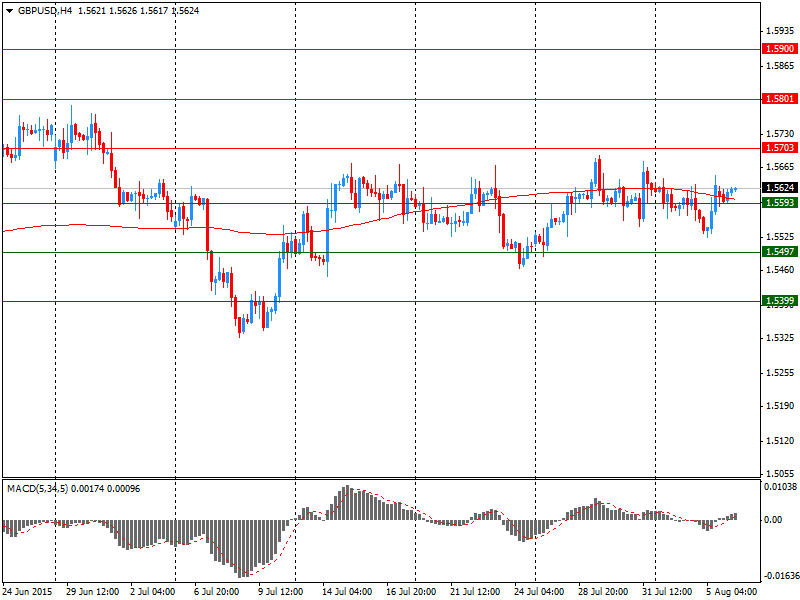This screenshot has height=600, width=800.
Task: Select the 1.5703 red price label
Action: (780, 147)
